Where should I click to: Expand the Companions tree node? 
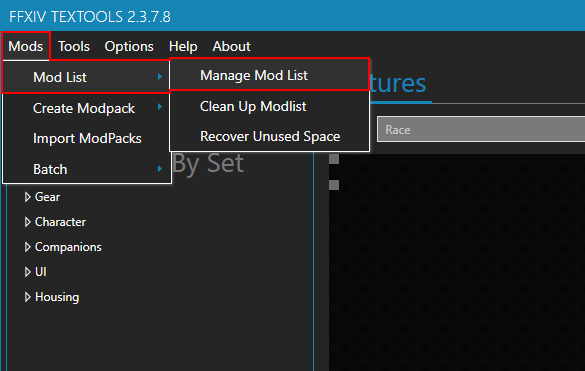(x=27, y=247)
